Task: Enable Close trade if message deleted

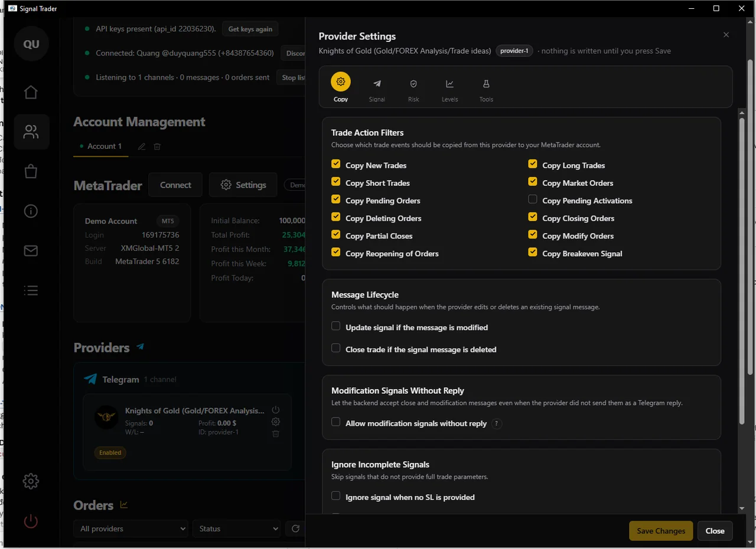Action: tap(335, 348)
